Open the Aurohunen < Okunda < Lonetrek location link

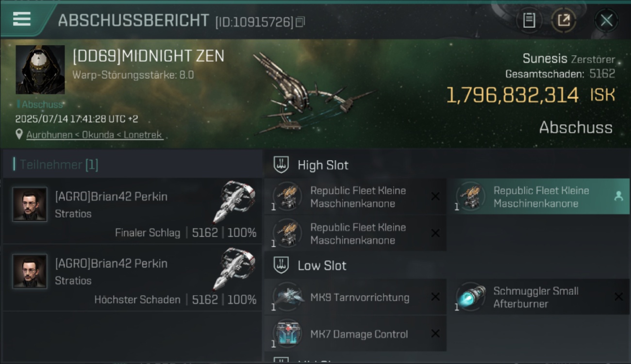[x=95, y=135]
